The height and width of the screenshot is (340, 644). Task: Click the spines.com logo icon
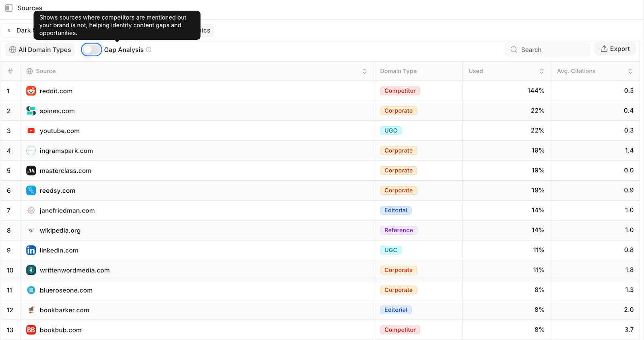31,111
